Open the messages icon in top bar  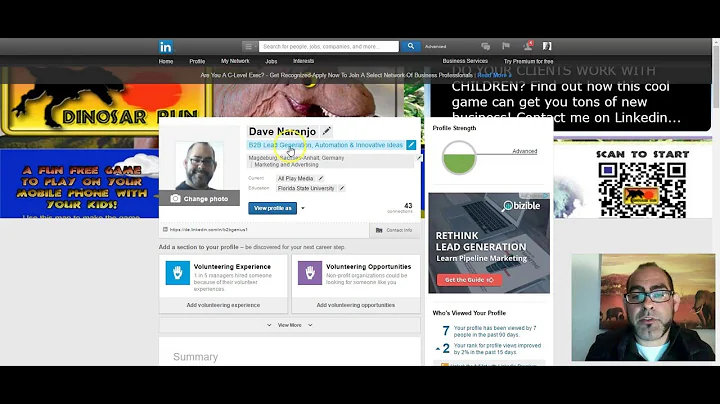[485, 46]
